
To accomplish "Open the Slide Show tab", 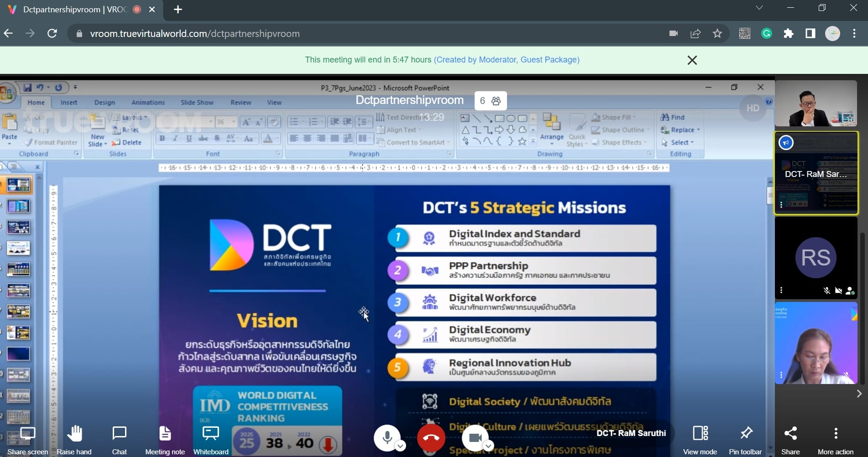I will coord(197,103).
